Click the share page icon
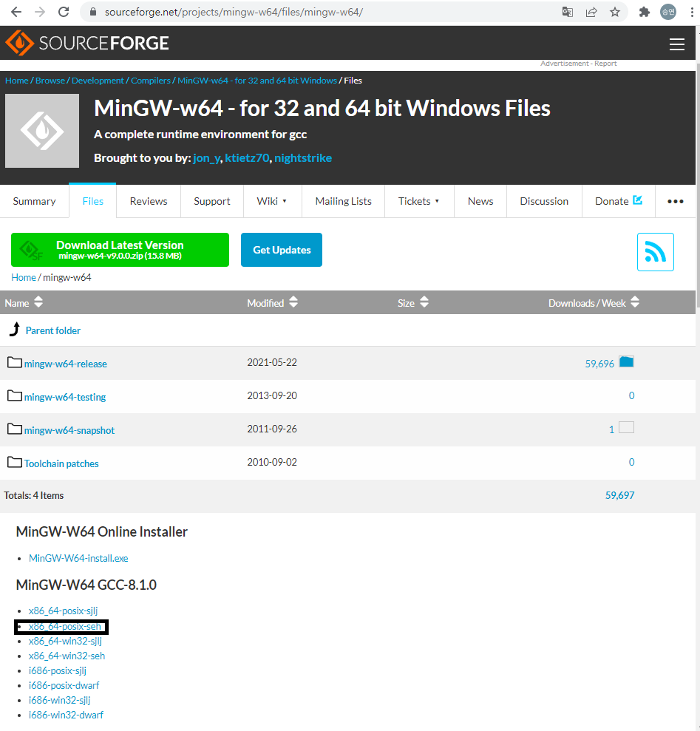700x731 pixels. [x=591, y=12]
